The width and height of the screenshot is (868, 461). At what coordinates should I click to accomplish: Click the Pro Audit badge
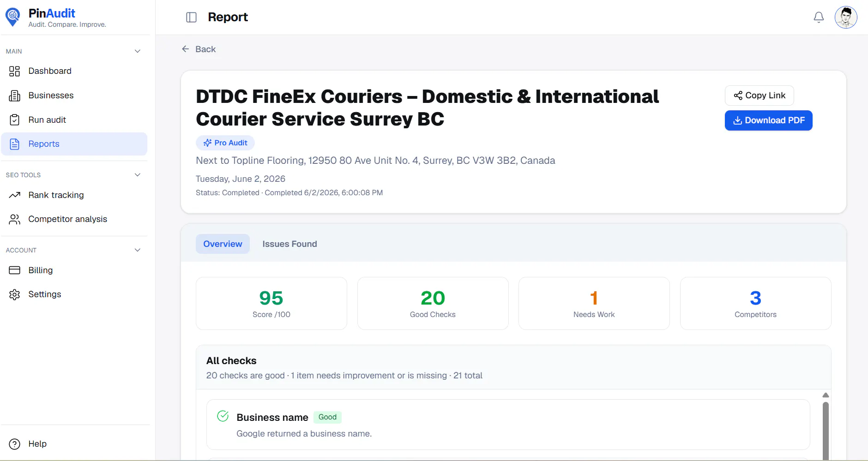(225, 143)
